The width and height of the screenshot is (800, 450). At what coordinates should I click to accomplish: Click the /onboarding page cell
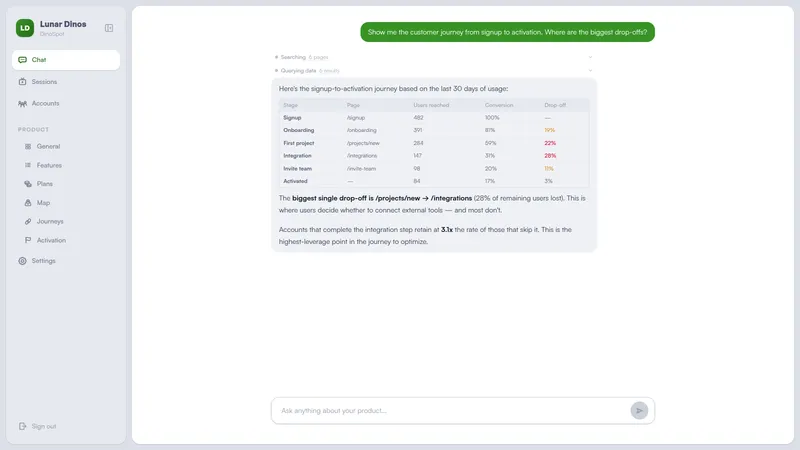pos(361,130)
